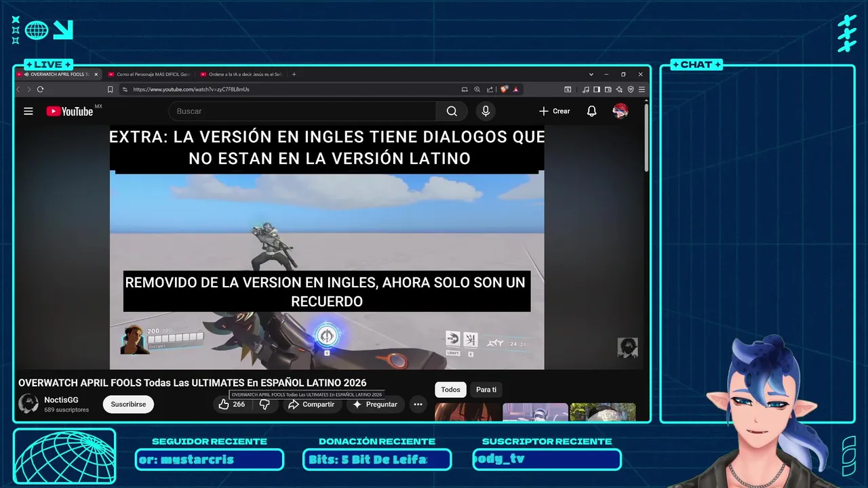Open the music note playlist icon

click(x=586, y=89)
